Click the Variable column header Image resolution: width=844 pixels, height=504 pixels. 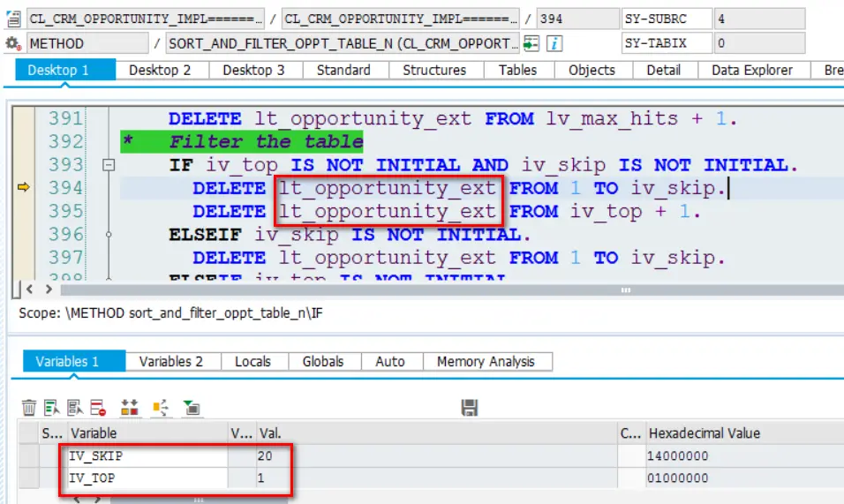[147, 433]
